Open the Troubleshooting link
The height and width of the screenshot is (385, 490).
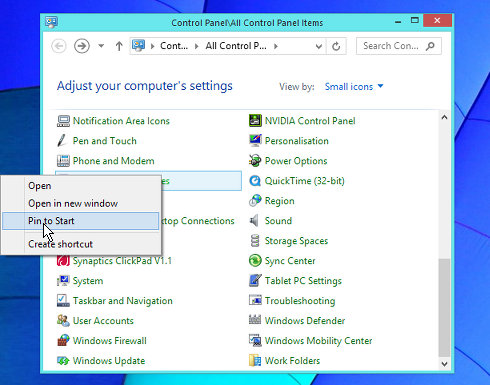tap(300, 301)
